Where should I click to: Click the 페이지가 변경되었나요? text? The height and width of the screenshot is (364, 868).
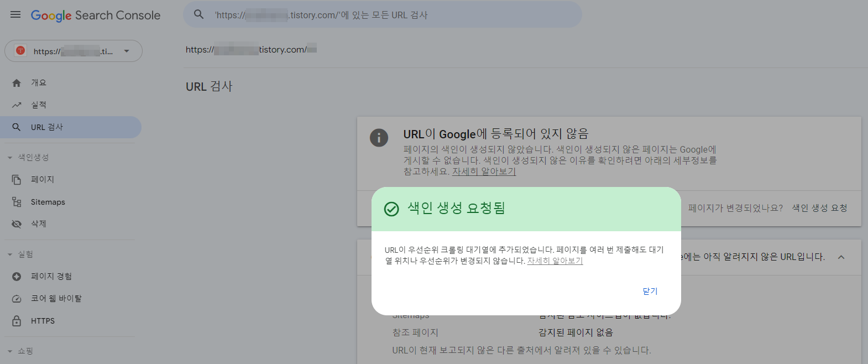735,208
